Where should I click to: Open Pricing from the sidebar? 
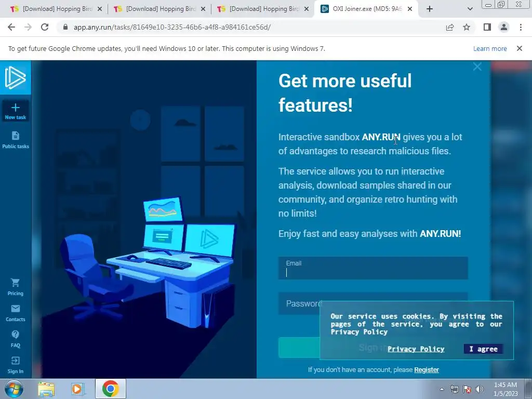15,287
